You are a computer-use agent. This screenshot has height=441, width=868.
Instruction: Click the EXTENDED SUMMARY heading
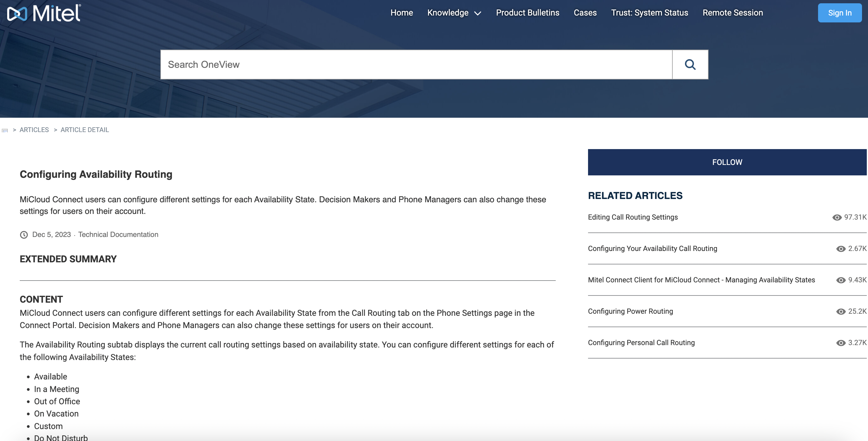(x=68, y=259)
